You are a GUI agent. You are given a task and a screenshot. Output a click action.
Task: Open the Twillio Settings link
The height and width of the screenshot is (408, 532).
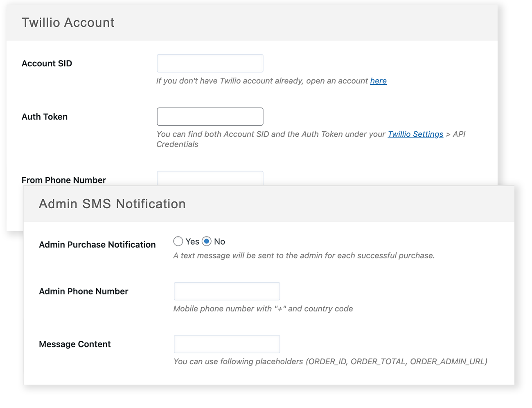(x=415, y=134)
